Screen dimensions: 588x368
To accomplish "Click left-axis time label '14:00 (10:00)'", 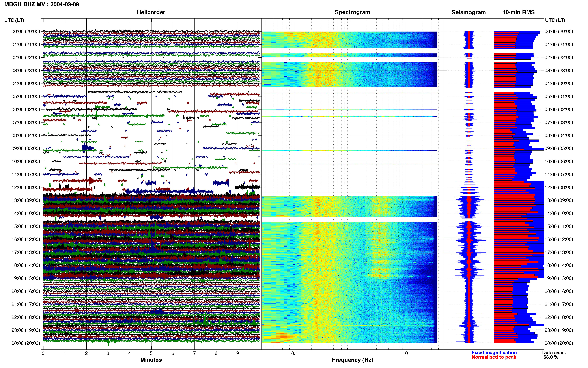I will click(x=26, y=213).
